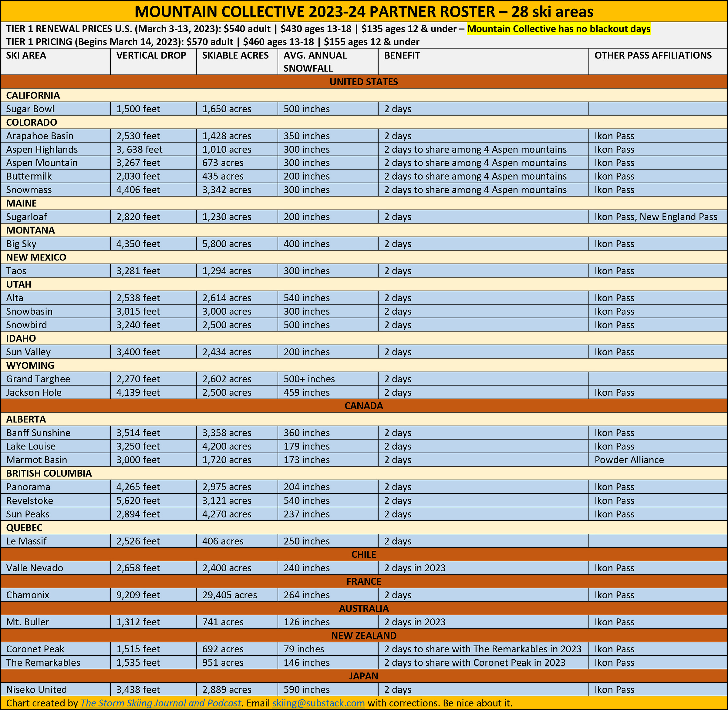Click the 'Buttermilk' cell
Screen dimensions: 728x710
(x=55, y=176)
